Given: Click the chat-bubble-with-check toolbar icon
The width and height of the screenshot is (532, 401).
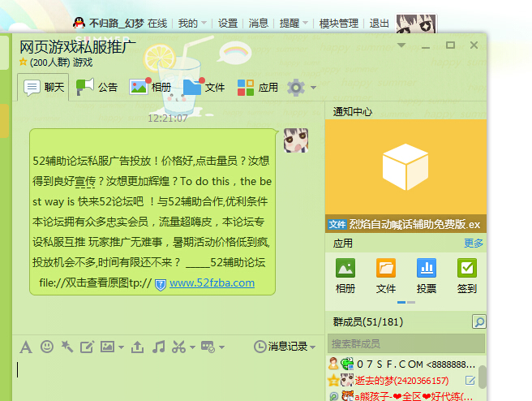Looking at the screenshot, I should (208, 347).
